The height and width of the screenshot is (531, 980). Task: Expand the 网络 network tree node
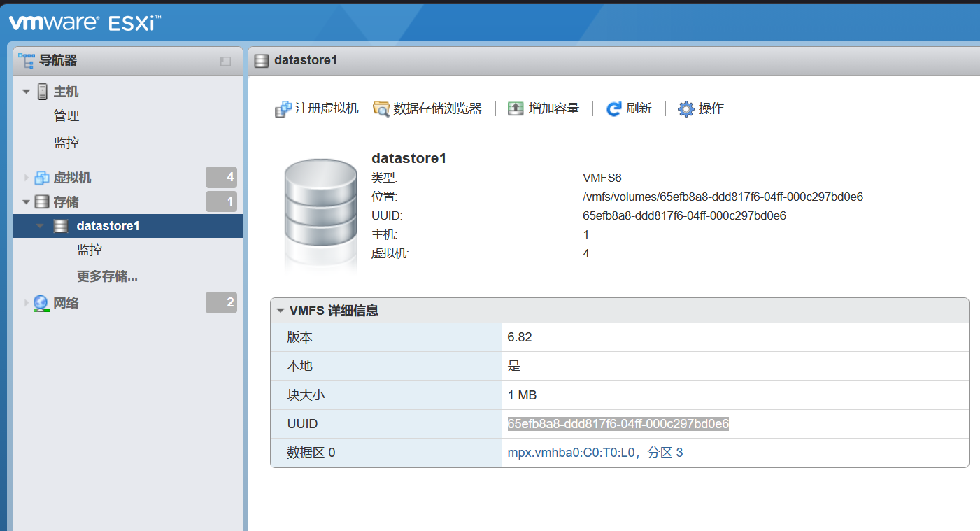27,303
